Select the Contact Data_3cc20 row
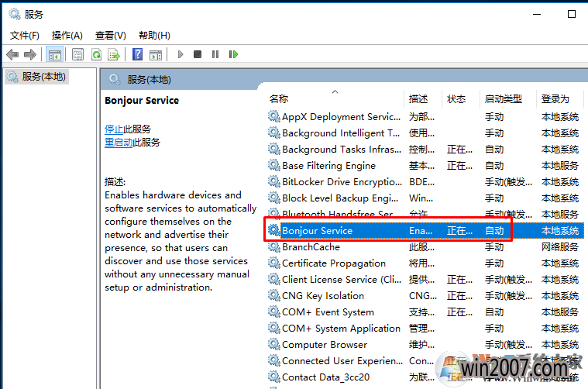The image size is (588, 389). [x=425, y=377]
